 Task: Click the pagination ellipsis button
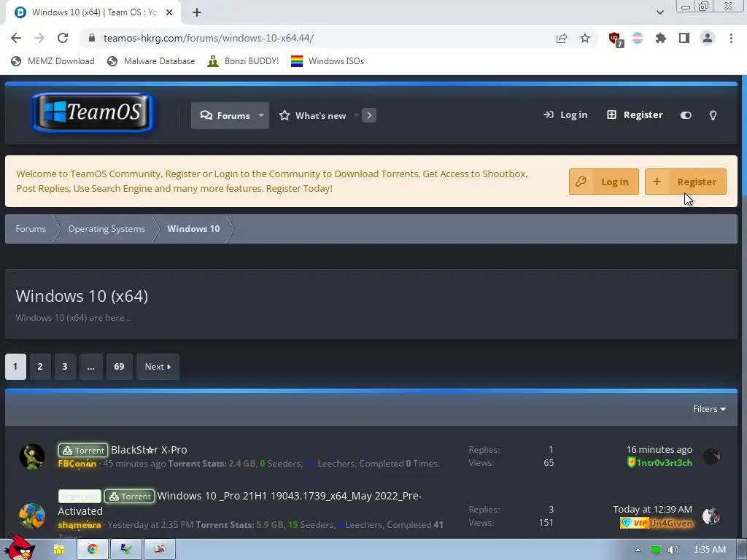click(x=90, y=367)
